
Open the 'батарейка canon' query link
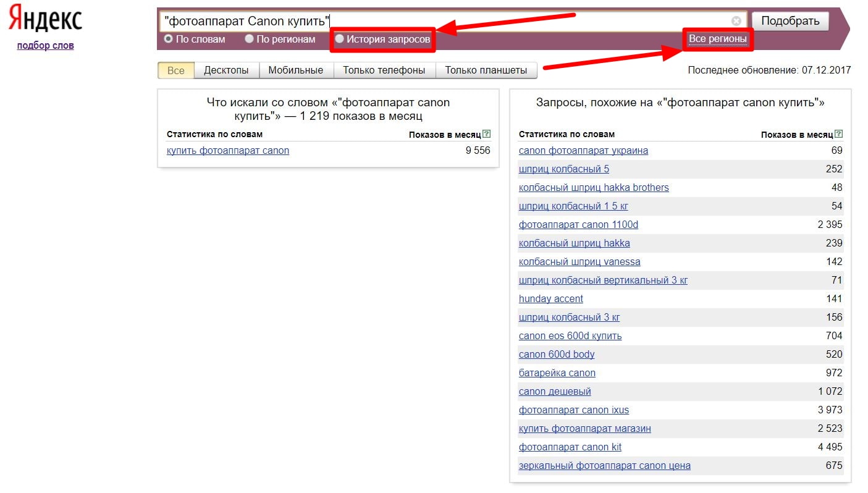coord(557,373)
